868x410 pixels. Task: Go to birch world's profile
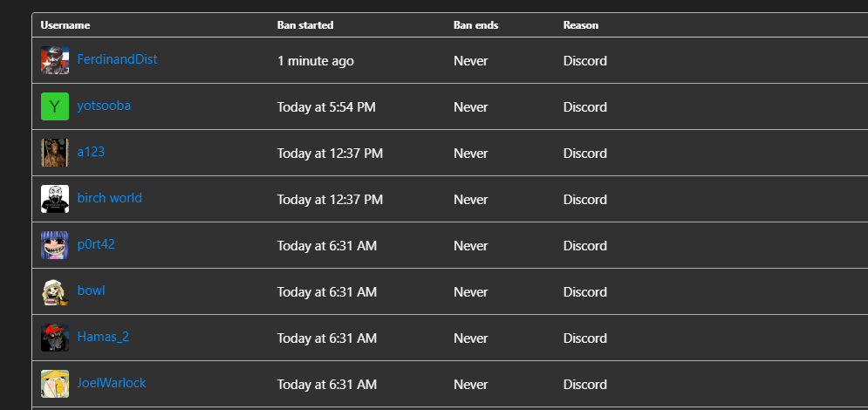tap(110, 198)
